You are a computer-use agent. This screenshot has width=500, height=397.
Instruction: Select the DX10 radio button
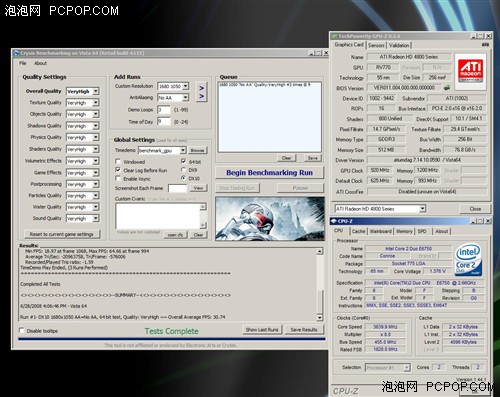pyautogui.click(x=183, y=178)
